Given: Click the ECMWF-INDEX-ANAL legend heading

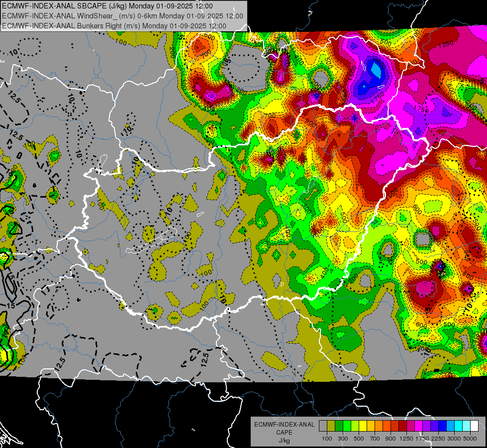Looking at the screenshot, I should tap(284, 425).
